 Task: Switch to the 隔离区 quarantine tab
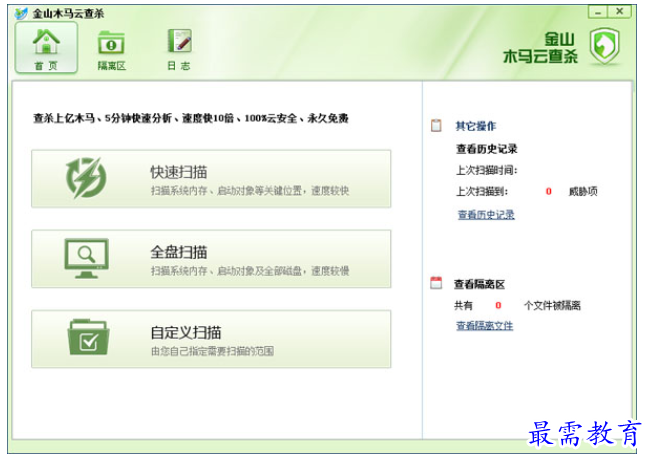112,50
